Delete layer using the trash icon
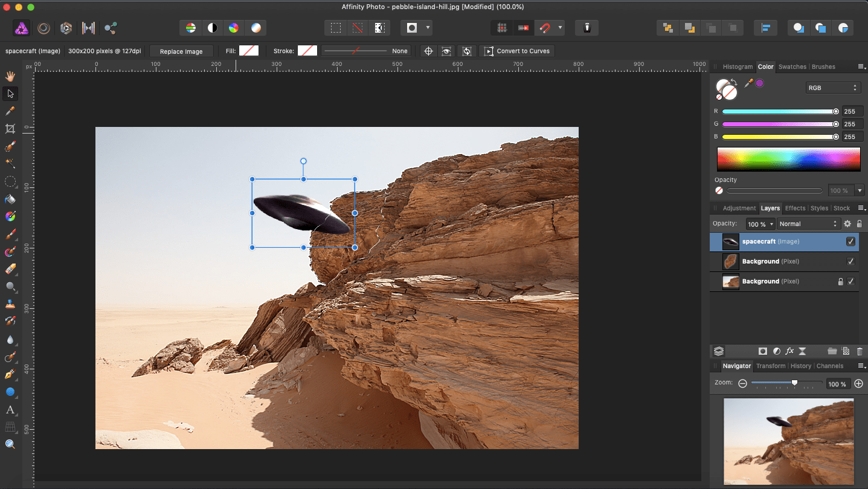868x489 pixels. pos(860,351)
